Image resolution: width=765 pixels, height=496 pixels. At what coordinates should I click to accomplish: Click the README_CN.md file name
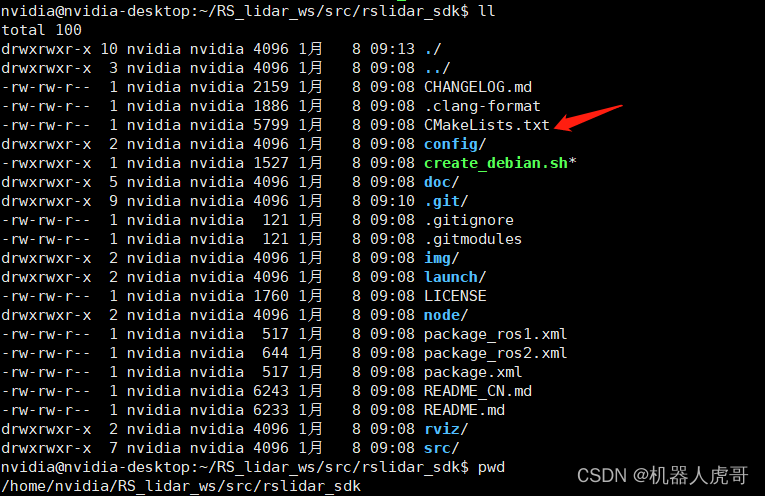(x=478, y=391)
